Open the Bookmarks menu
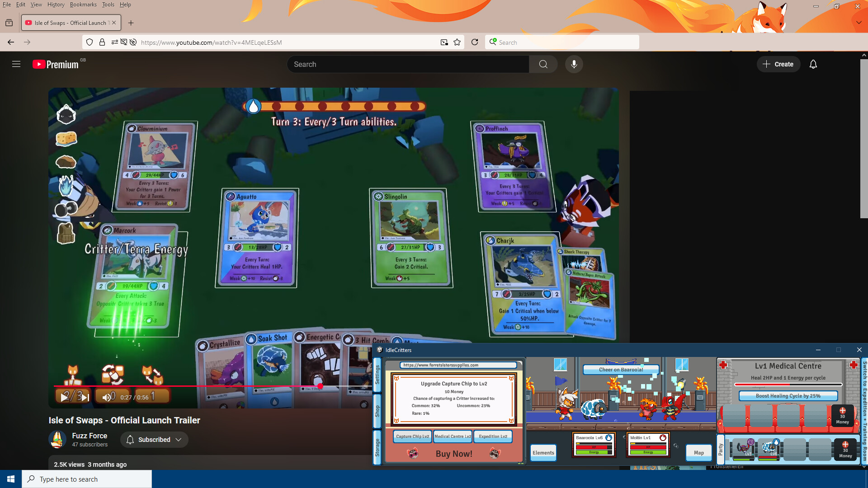This screenshot has height=488, width=868. coord(83,5)
